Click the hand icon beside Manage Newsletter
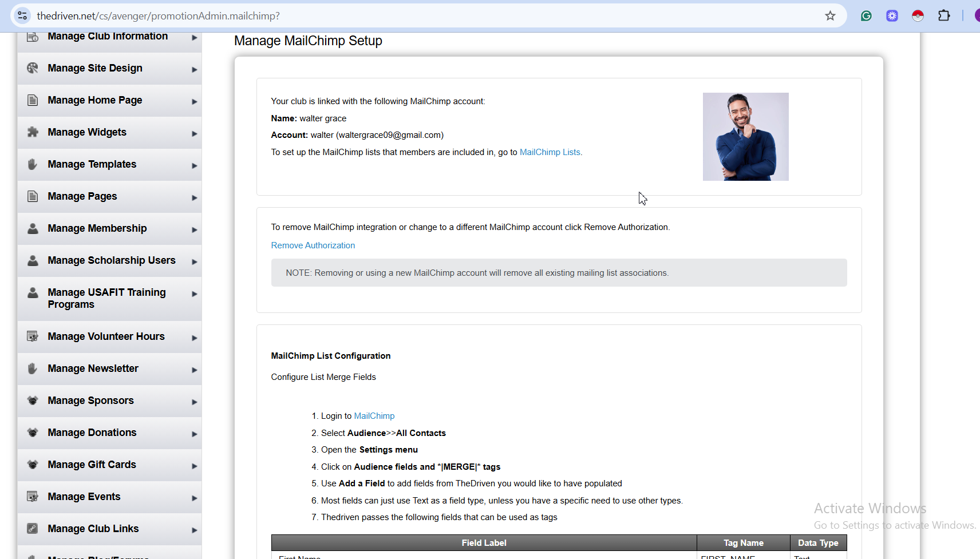The height and width of the screenshot is (559, 980). [33, 368]
